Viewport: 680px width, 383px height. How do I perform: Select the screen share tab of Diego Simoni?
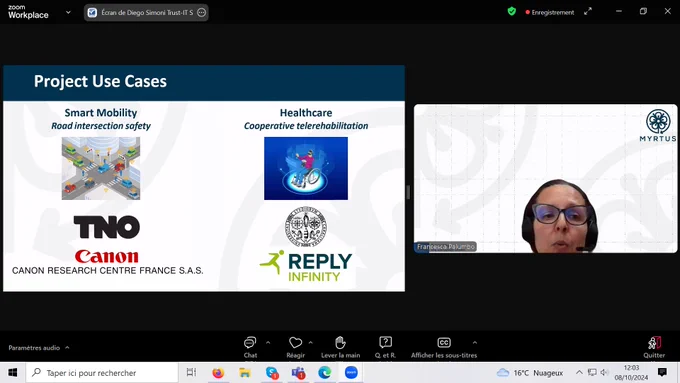coord(146,13)
